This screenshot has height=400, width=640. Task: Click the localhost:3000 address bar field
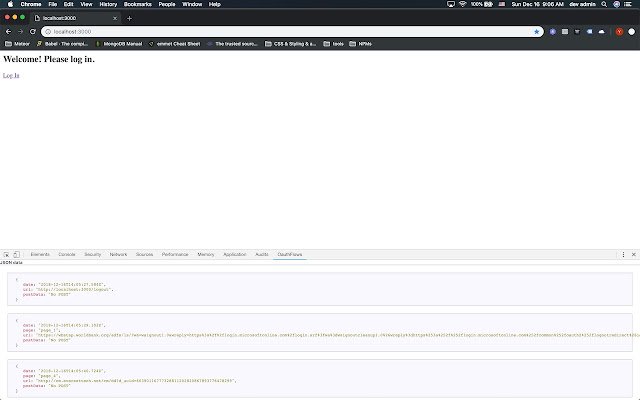click(292, 31)
